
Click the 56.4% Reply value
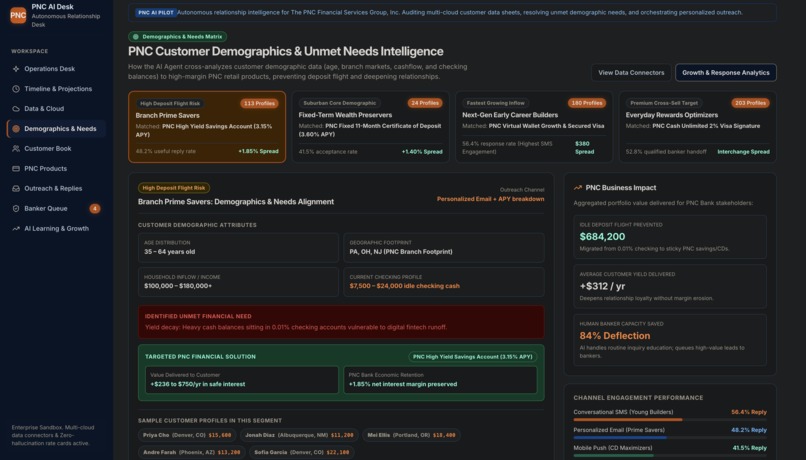748,412
